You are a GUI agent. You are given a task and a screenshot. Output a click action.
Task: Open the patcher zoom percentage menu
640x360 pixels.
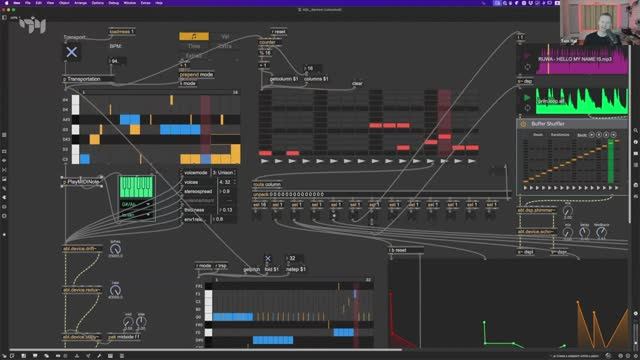pyautogui.click(x=15, y=18)
